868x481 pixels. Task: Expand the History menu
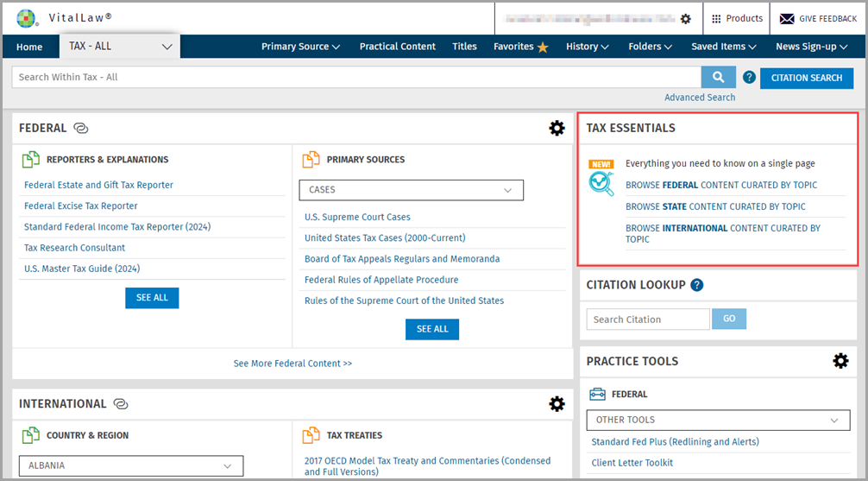click(588, 47)
